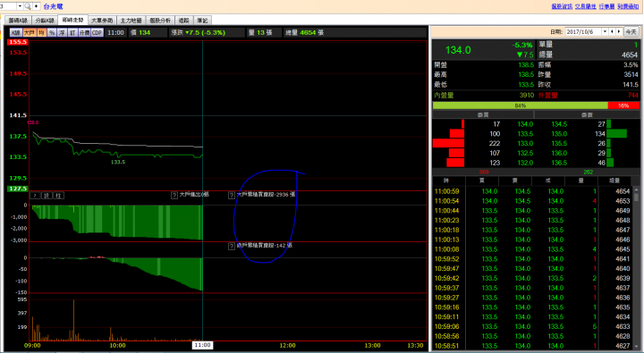Screen dimensions: 644x353
Task: Switch to the 即時走勢 tab
Action: click(x=72, y=20)
